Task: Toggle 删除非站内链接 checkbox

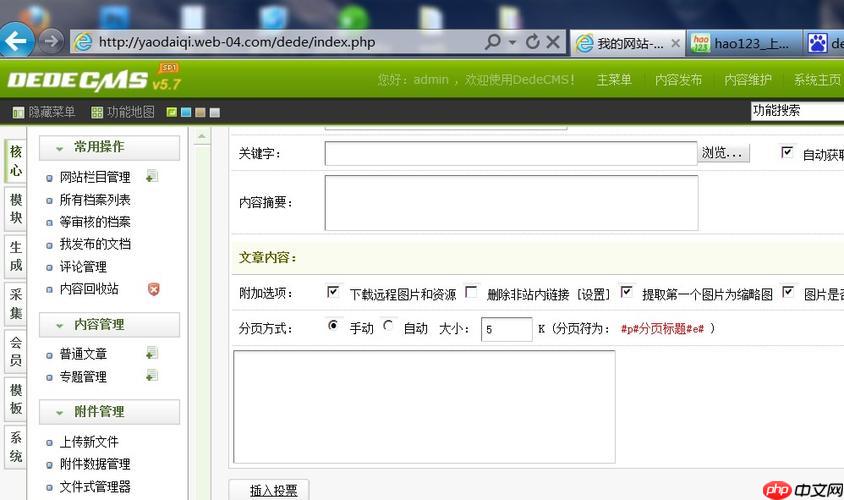Action: (471, 292)
